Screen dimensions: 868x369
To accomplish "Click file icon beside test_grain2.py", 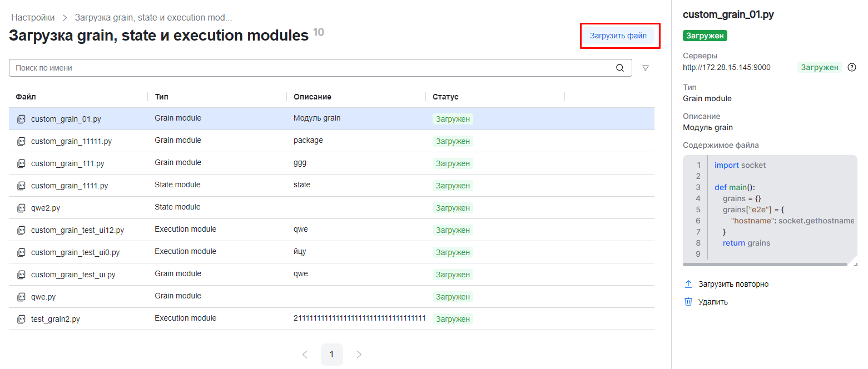I will [x=21, y=319].
